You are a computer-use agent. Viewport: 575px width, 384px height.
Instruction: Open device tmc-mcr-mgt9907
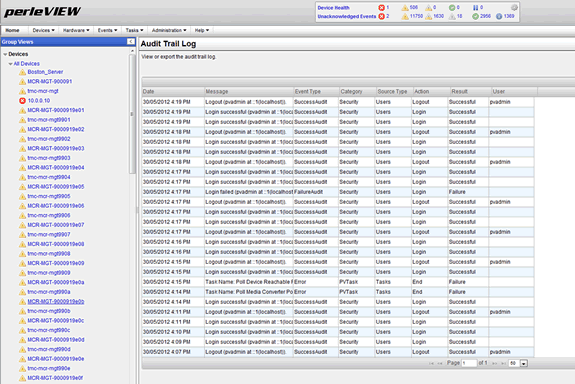pyautogui.click(x=49, y=234)
